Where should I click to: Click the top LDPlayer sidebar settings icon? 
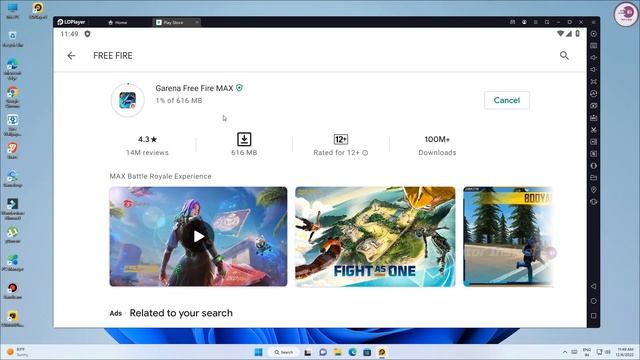(594, 34)
